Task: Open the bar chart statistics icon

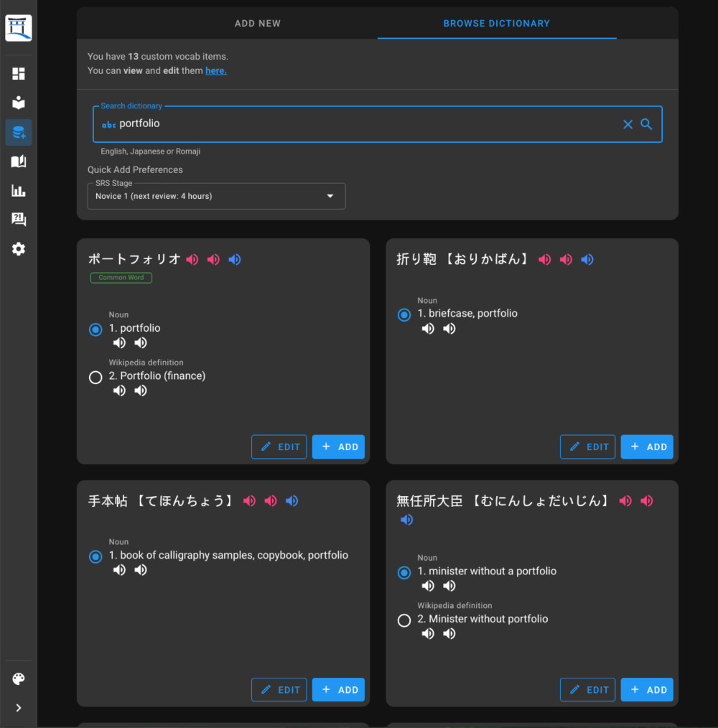Action: [x=19, y=190]
